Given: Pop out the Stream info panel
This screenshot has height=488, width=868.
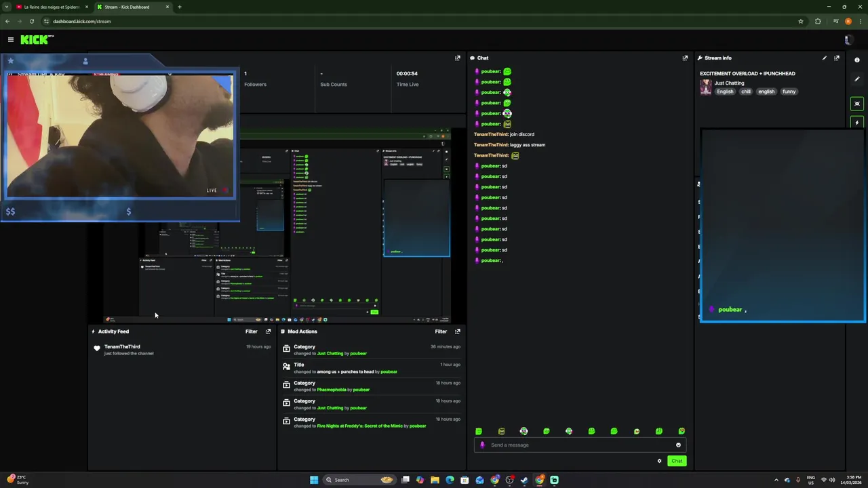Looking at the screenshot, I should [x=837, y=58].
